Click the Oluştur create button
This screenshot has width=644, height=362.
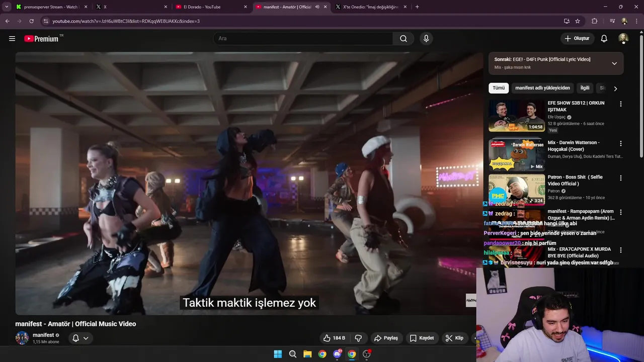coord(577,39)
